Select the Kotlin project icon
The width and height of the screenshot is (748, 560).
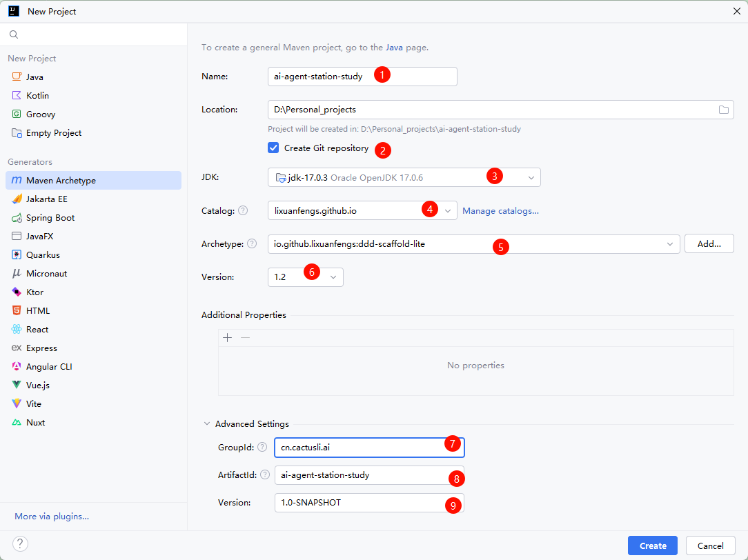click(x=17, y=96)
